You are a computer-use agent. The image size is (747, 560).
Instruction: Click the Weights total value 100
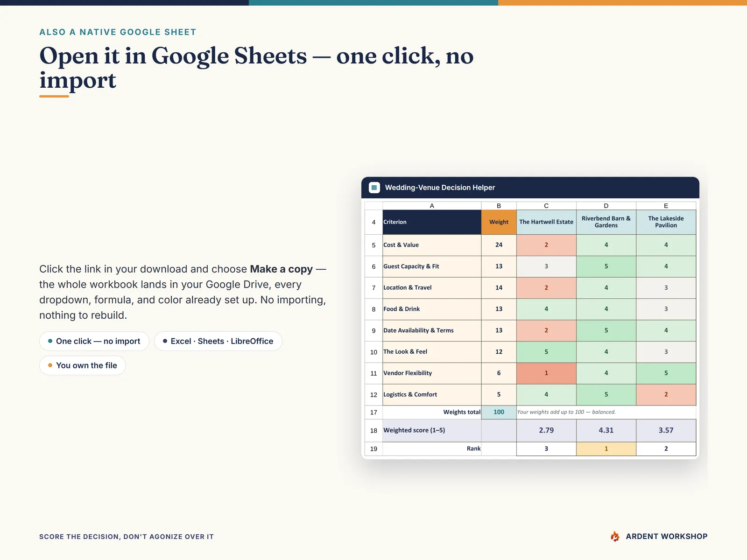coord(499,412)
